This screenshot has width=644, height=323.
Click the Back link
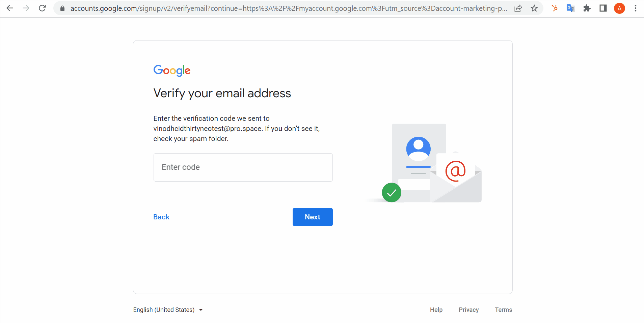pos(161,217)
